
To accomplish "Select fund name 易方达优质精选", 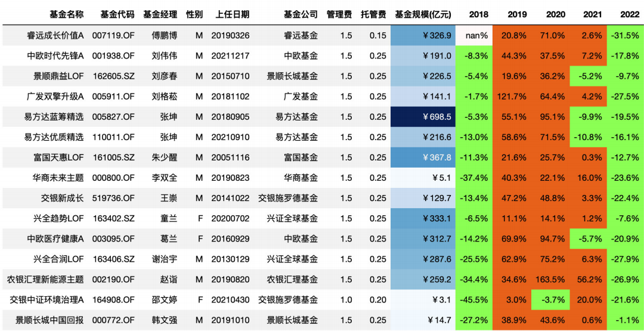I will [x=54, y=137].
